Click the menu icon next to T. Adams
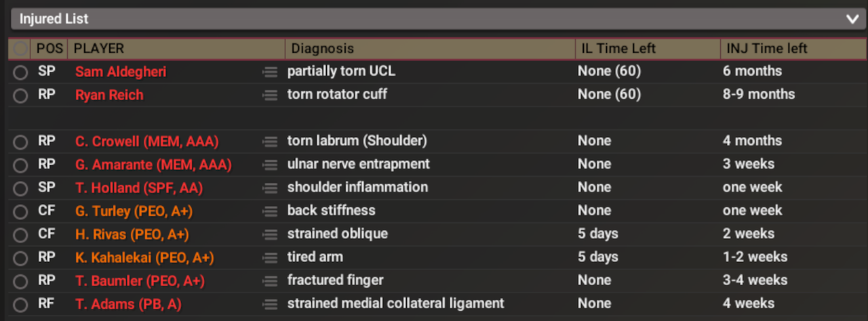Screen dimensions: 868x321 [x=270, y=304]
